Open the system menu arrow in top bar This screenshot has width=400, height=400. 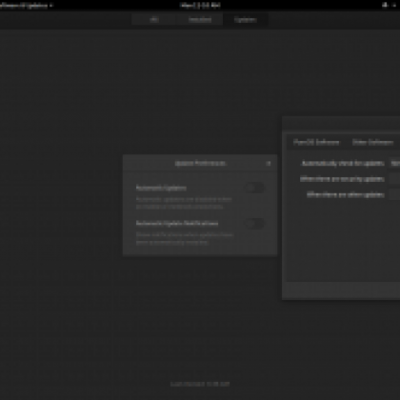click(394, 5)
